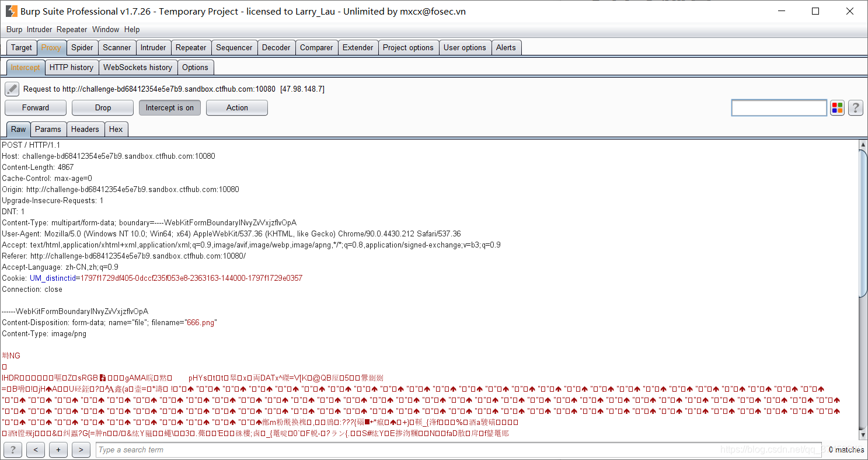The height and width of the screenshot is (460, 868).
Task: Switch to the Headers message tab
Action: click(85, 129)
